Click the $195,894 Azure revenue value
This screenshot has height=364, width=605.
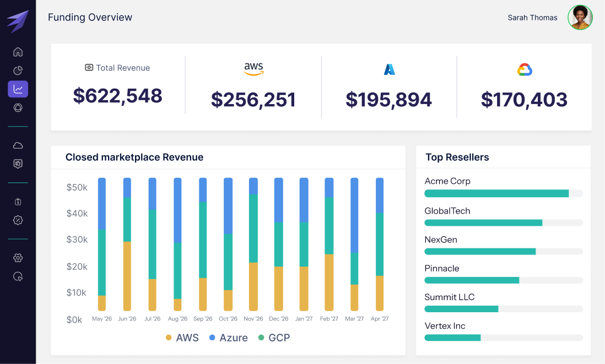[388, 100]
